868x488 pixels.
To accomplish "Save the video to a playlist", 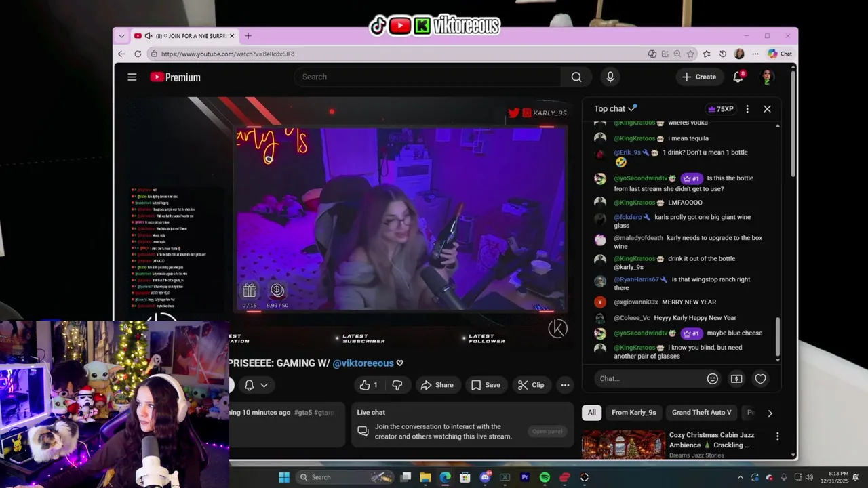I will pyautogui.click(x=486, y=385).
